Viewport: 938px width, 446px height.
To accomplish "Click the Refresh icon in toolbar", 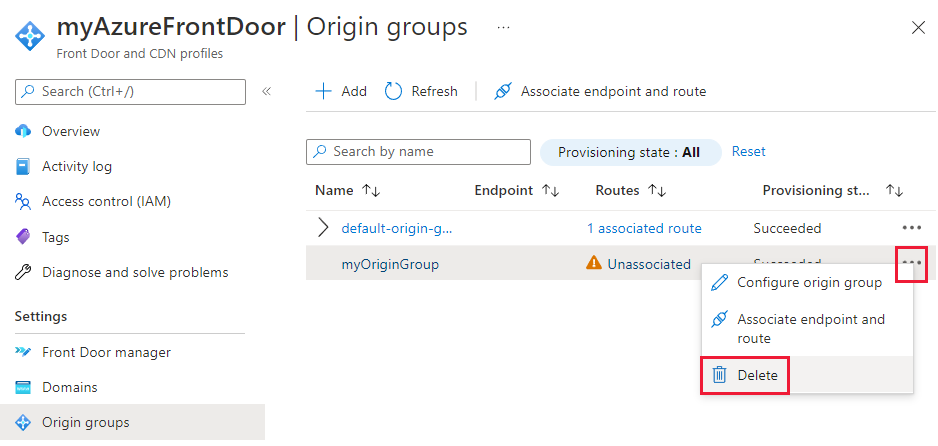I will tap(394, 91).
